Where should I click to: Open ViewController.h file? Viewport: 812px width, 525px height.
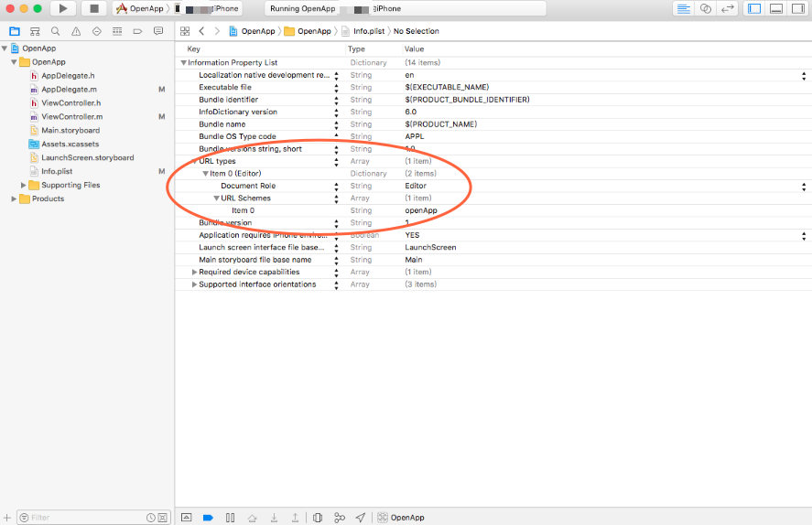pos(70,103)
